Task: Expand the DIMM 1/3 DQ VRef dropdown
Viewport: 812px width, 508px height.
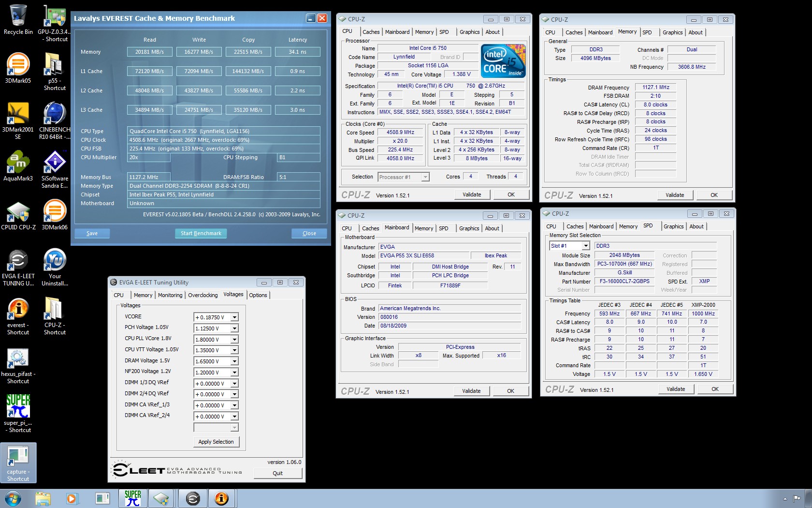Action: click(234, 384)
